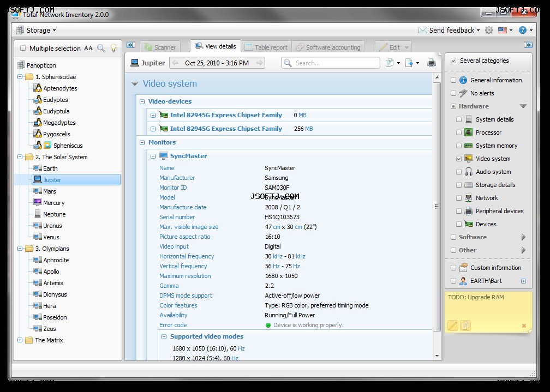
Task: Select the Neptune node in the tree
Action: tap(55, 214)
